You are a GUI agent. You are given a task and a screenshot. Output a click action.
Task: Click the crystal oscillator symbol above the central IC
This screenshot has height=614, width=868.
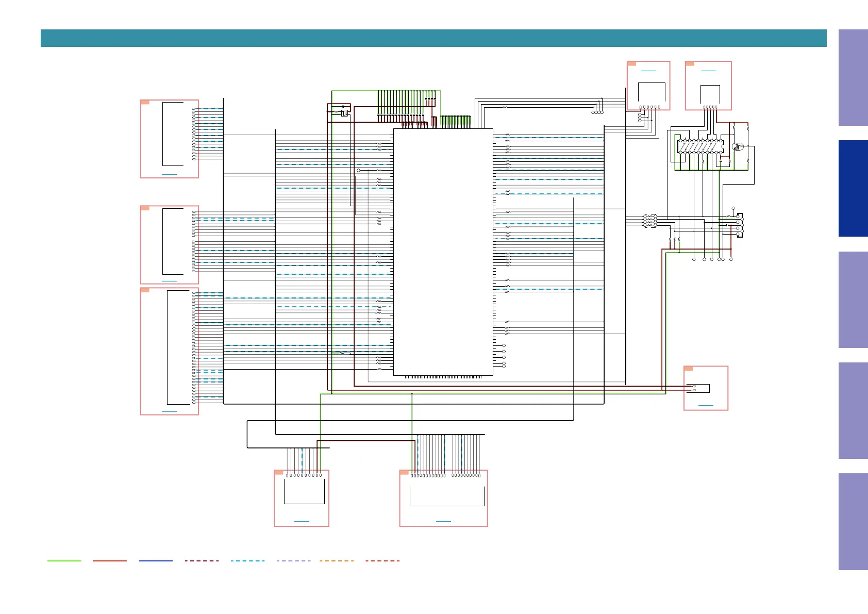pos(344,113)
